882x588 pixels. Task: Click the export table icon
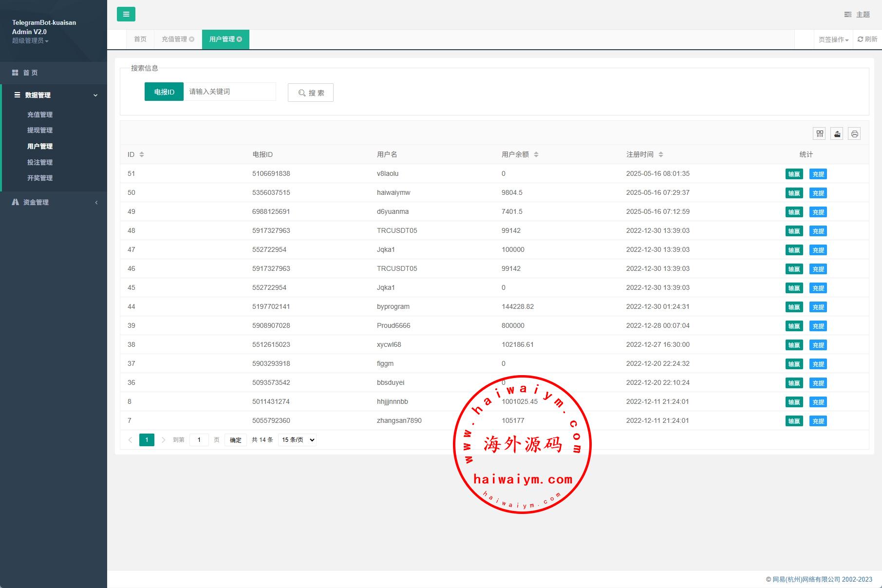[837, 133]
